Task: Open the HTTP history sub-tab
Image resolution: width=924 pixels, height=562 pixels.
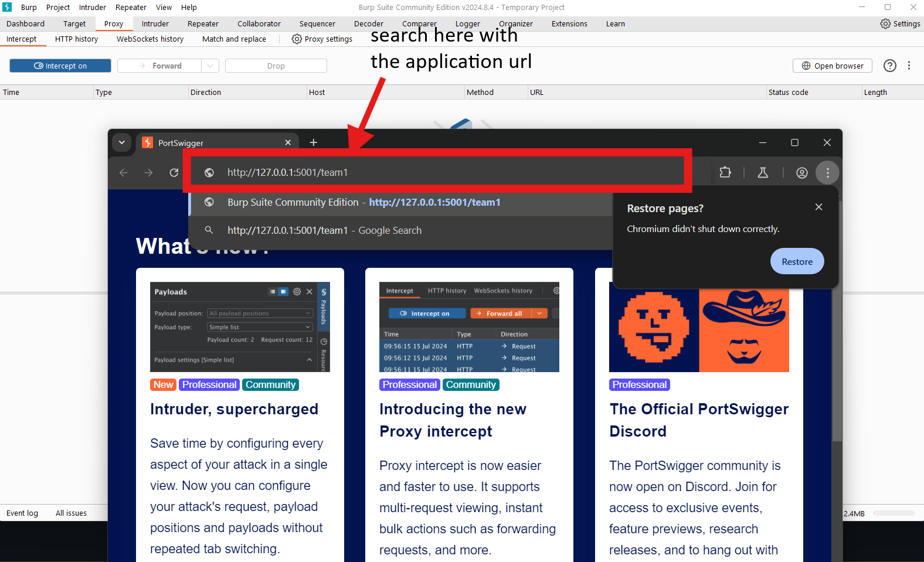Action: coord(76,39)
